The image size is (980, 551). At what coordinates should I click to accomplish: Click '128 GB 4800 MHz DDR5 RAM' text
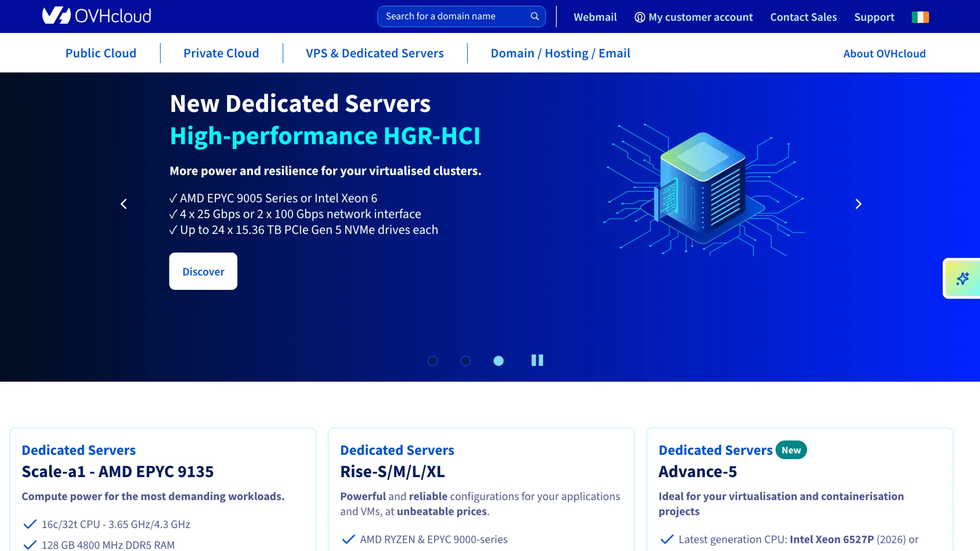tap(108, 545)
